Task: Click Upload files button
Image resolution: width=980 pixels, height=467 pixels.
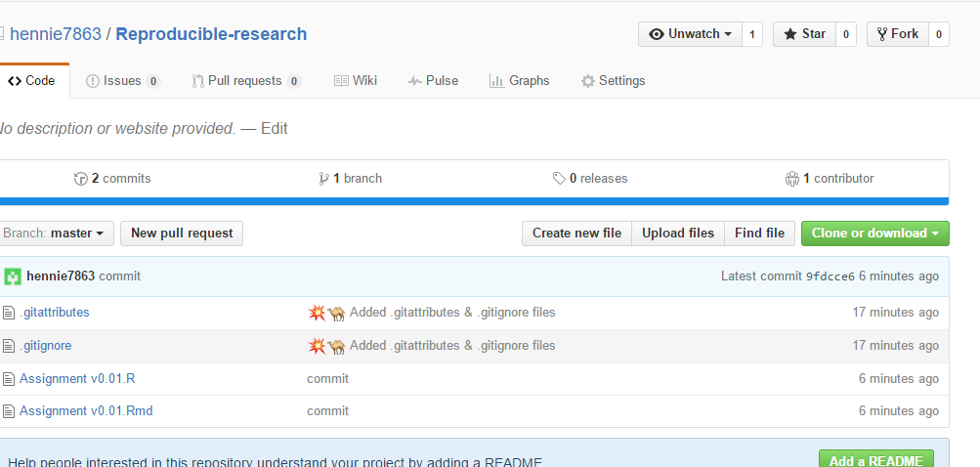Action: tap(678, 233)
